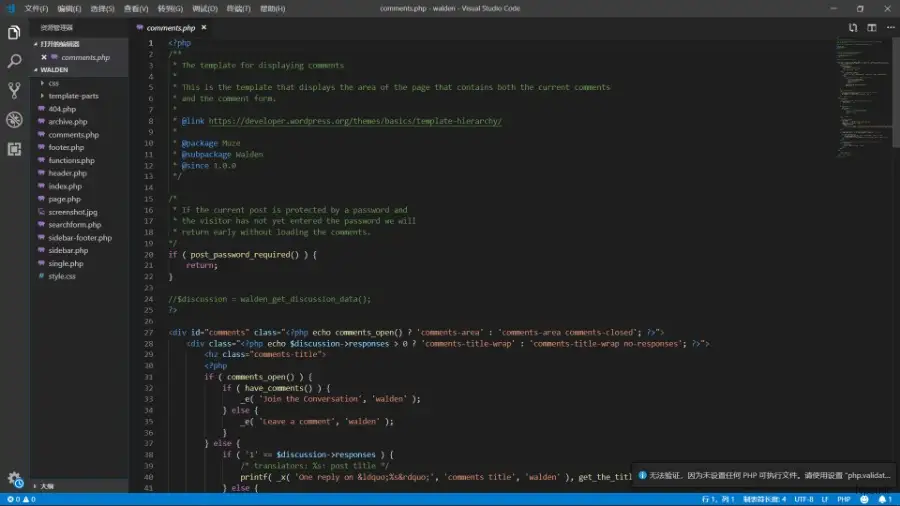Click the PHP validation notification message
Viewport: 900px width, 506px height.
point(770,476)
